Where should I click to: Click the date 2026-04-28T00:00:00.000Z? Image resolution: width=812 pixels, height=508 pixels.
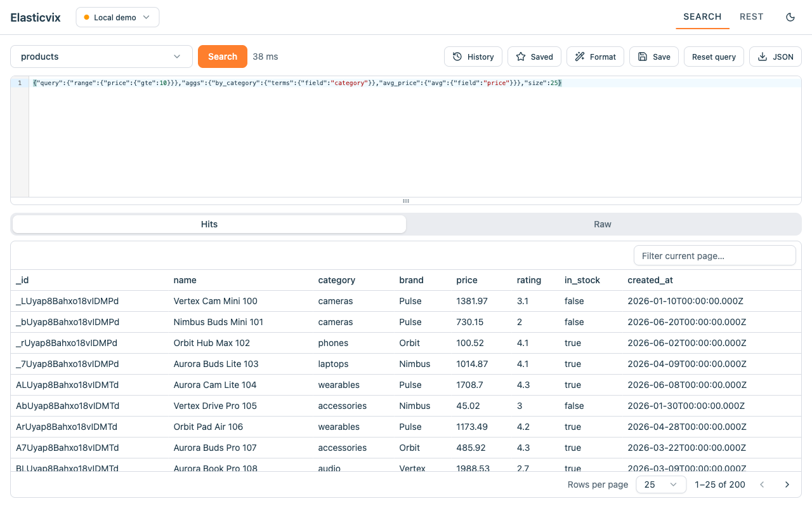687,427
